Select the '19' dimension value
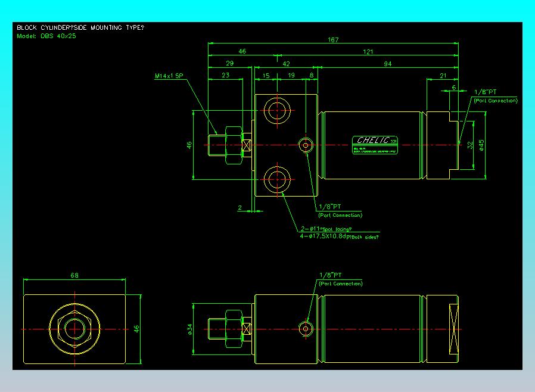Screen dimensions: 535x392 pos(291,75)
